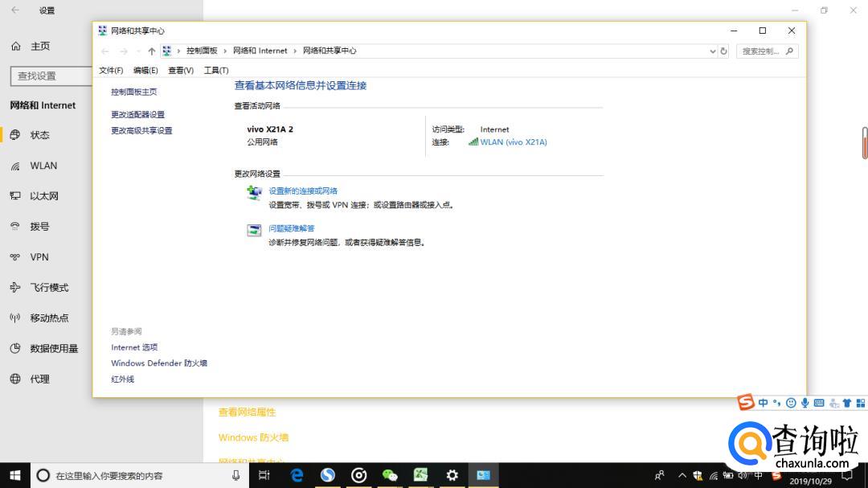Open Sogou toolbox grid icon
Viewport: 868px width, 488px height.
[x=861, y=403]
